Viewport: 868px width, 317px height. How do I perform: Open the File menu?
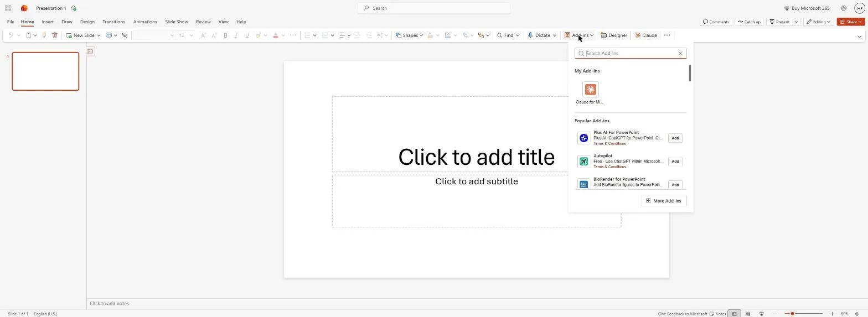(x=11, y=22)
